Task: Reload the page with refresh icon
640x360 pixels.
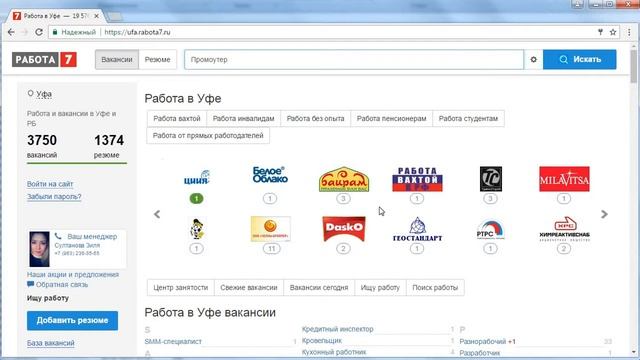Action: point(39,32)
